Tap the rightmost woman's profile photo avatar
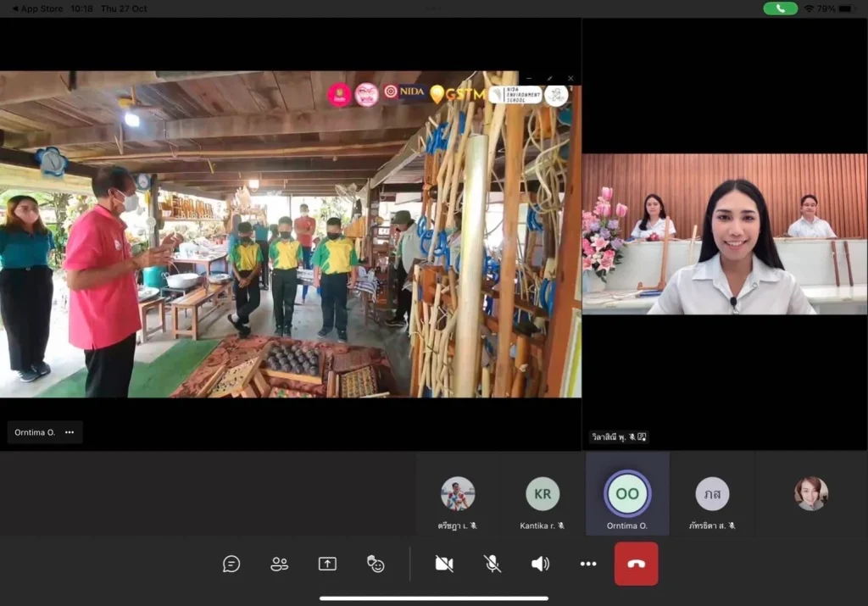Viewport: 868px width, 606px height. pos(811,493)
